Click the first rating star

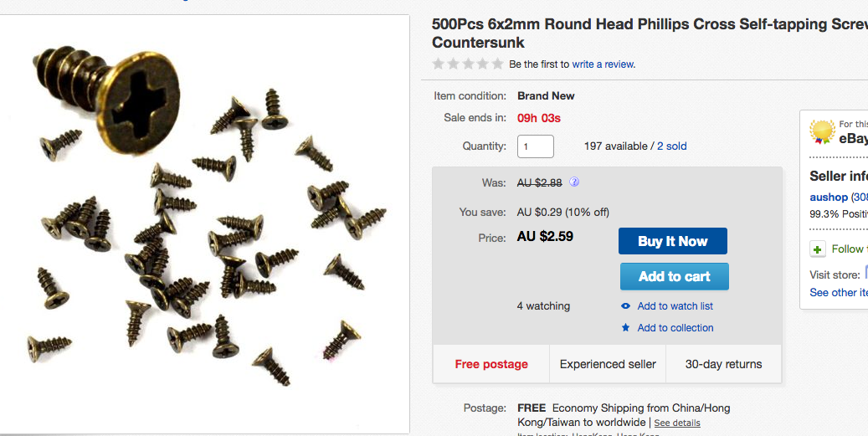coord(438,64)
